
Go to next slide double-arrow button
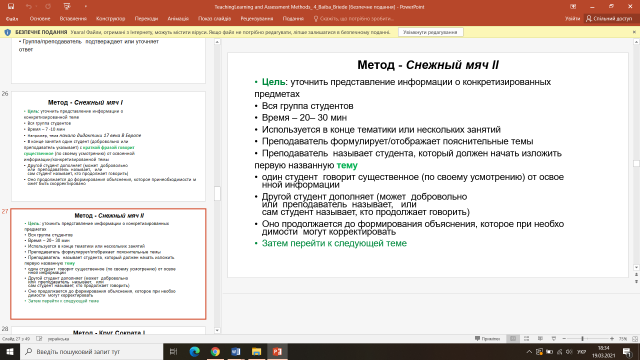pos(636,281)
